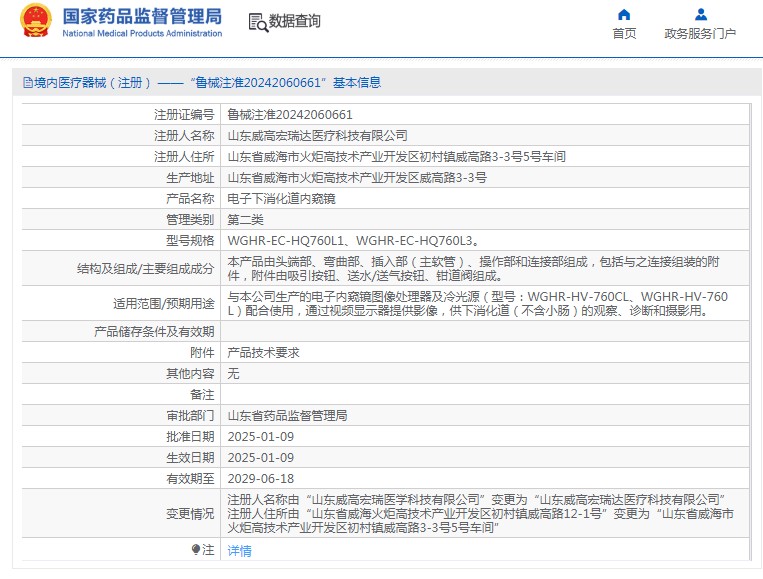The image size is (763, 579).
Task: Click 数据查询 label
Action: (x=294, y=21)
